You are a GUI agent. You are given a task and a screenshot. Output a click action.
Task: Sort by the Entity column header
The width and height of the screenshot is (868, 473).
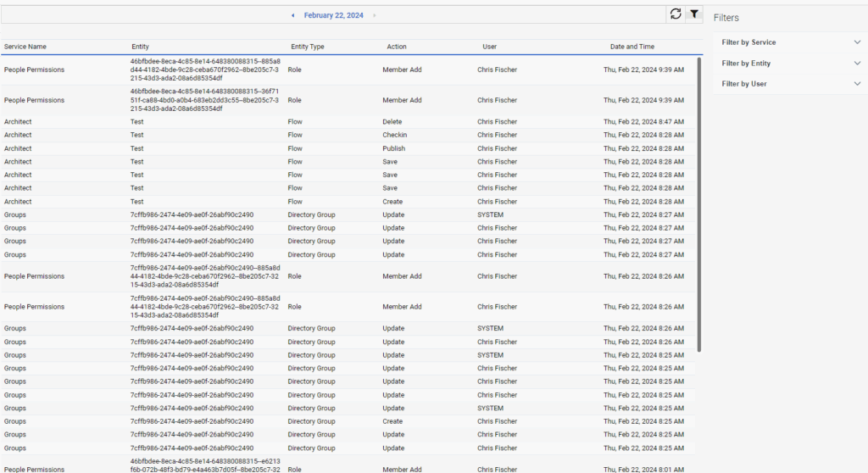tap(140, 47)
